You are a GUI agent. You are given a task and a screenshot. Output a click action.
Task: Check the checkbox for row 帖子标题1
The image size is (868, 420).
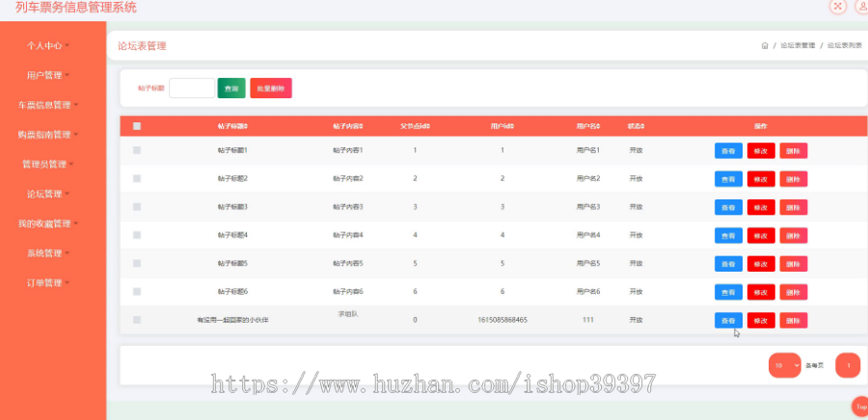(x=137, y=150)
